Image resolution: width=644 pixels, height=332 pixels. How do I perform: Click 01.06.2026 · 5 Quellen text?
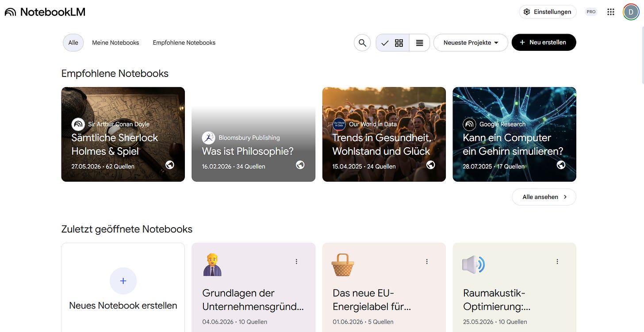click(x=363, y=322)
